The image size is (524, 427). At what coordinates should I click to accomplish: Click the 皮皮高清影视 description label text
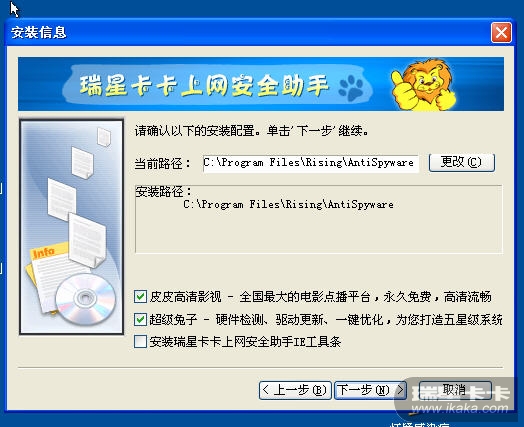pos(320,297)
